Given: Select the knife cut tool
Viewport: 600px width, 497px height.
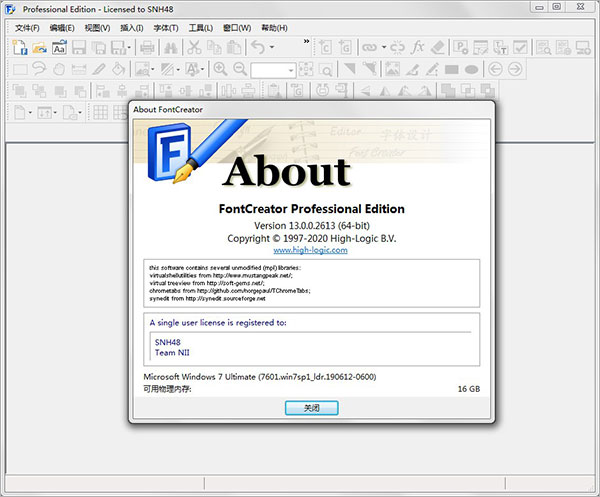Looking at the screenshot, I should (x=99, y=69).
